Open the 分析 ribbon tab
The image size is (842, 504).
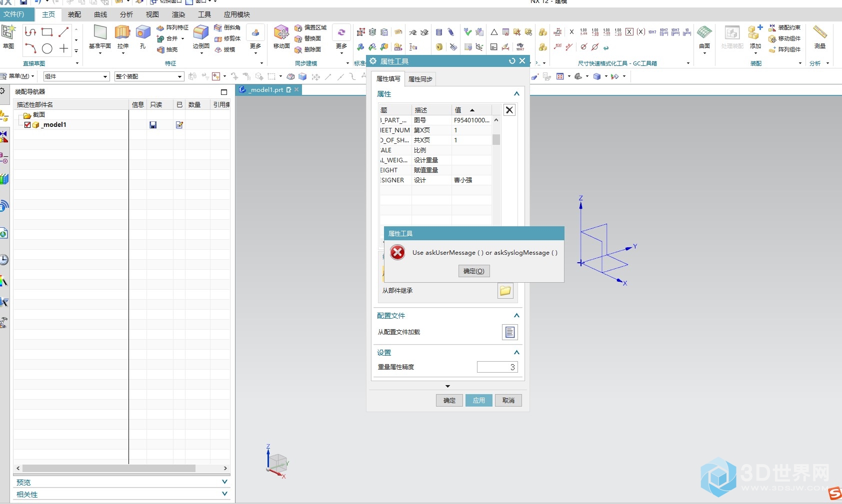point(126,14)
